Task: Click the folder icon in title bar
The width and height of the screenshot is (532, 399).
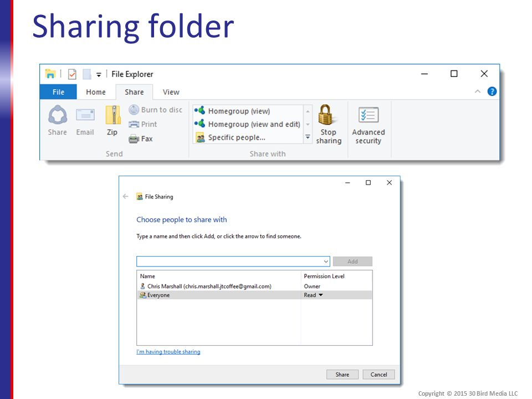Action: tap(50, 74)
